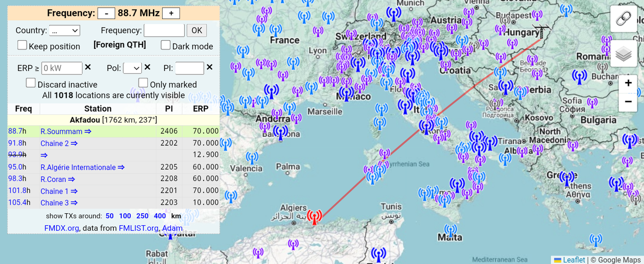Enable the Keep position checkbox

[22, 45]
